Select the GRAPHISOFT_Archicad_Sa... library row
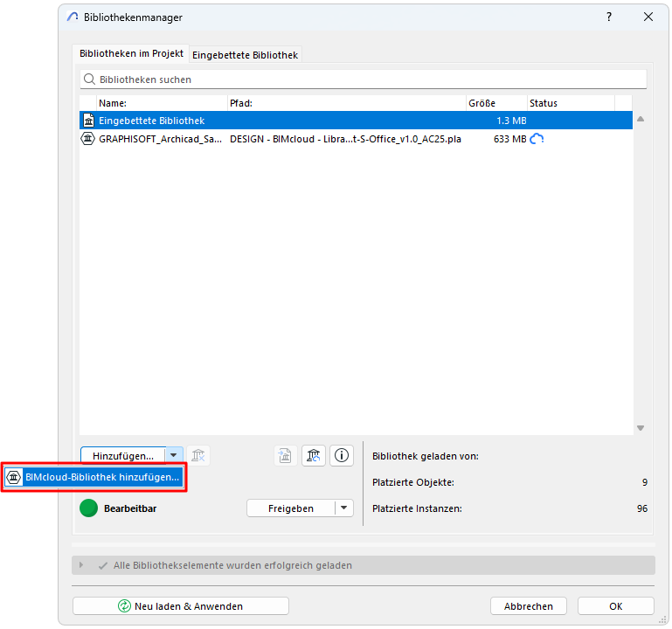 (356, 139)
